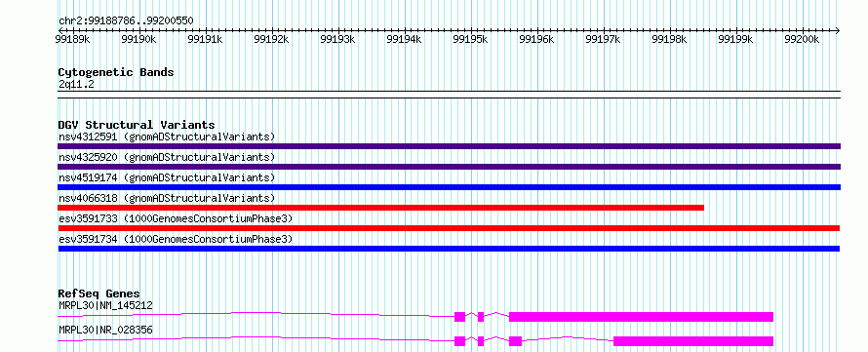Screen dimensions: 868x352
Task: Click the purple bar under nsv4325920
Action: coord(449,167)
